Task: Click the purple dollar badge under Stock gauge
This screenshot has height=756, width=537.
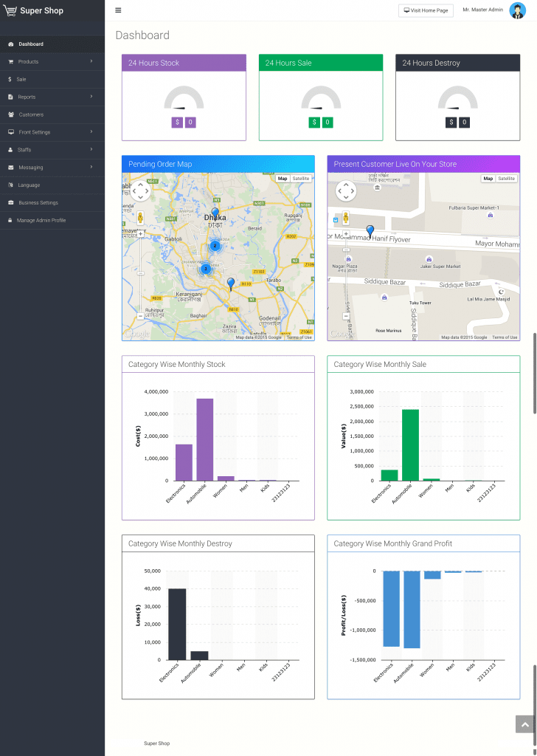Action: click(177, 123)
